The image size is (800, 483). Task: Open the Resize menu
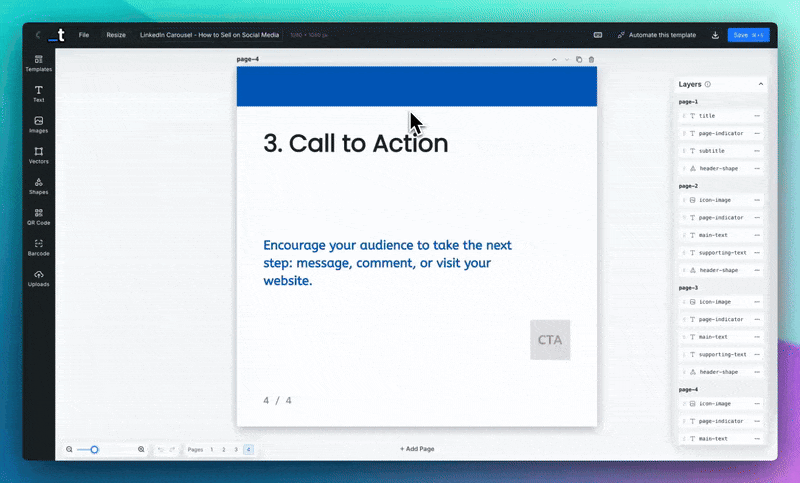pyautogui.click(x=116, y=35)
